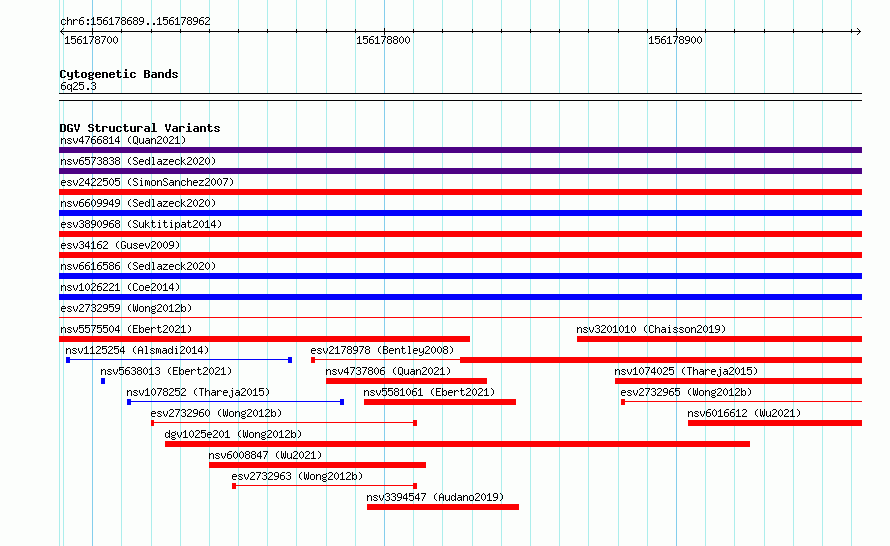Click nsv6016612 (Wu2021) label

[x=744, y=413]
